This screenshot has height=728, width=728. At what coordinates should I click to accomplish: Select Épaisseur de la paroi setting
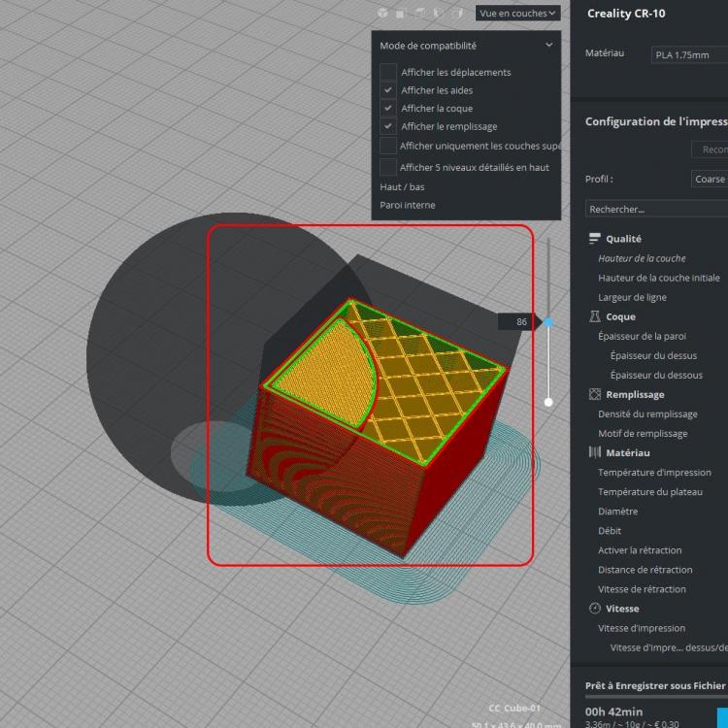point(642,336)
